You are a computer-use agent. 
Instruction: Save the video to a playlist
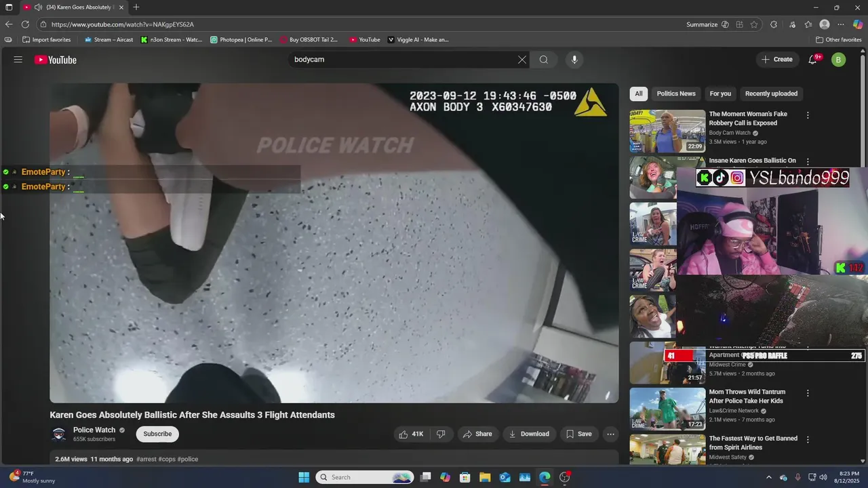coord(579,434)
